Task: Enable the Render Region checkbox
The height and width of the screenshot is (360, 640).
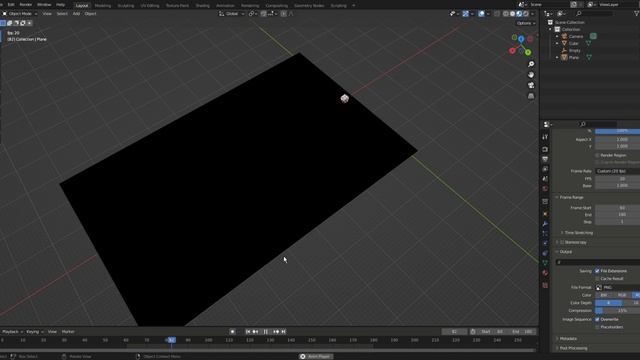Action: [597, 155]
